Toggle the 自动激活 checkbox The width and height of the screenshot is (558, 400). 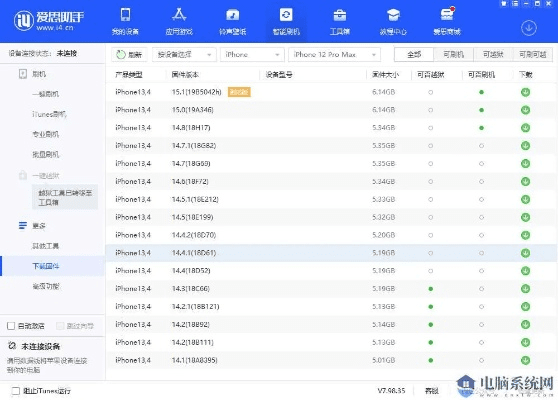[x=11, y=326]
